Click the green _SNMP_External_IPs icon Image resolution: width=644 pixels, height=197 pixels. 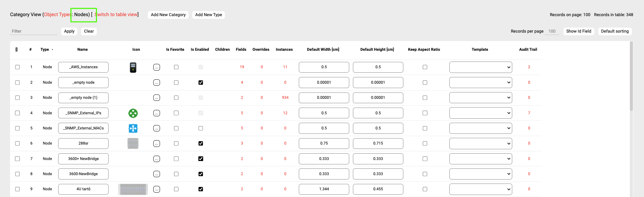(133, 113)
